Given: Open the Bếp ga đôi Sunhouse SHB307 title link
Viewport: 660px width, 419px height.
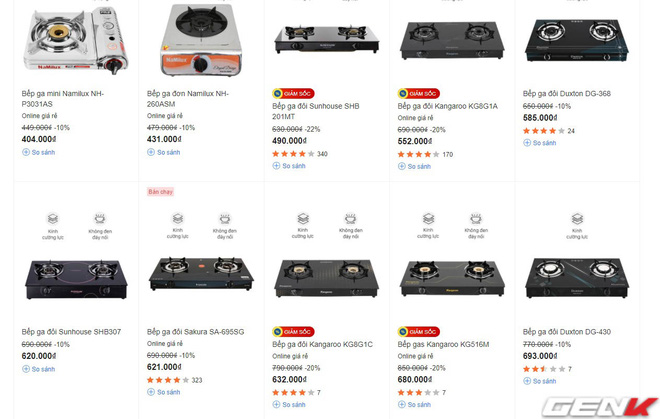Looking at the screenshot, I should coord(71,332).
